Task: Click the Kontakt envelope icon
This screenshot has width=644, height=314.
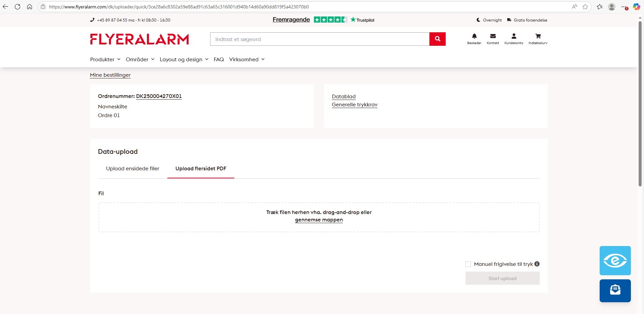Action: [x=493, y=36]
